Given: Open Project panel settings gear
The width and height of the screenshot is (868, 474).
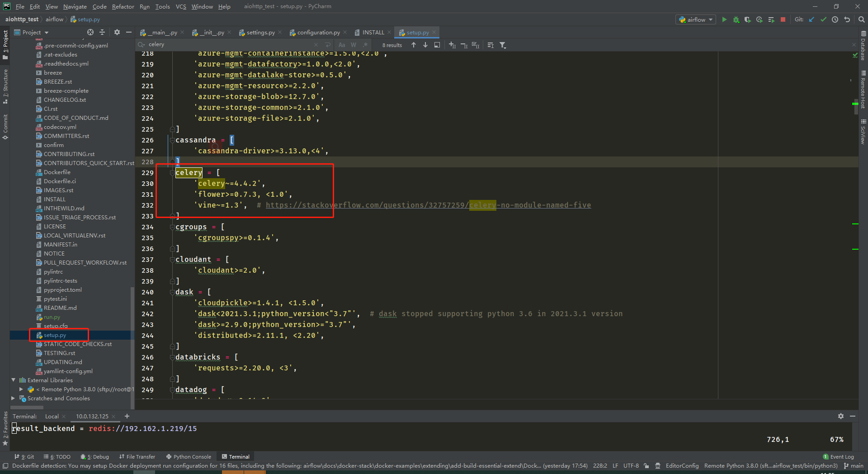Looking at the screenshot, I should (x=117, y=32).
